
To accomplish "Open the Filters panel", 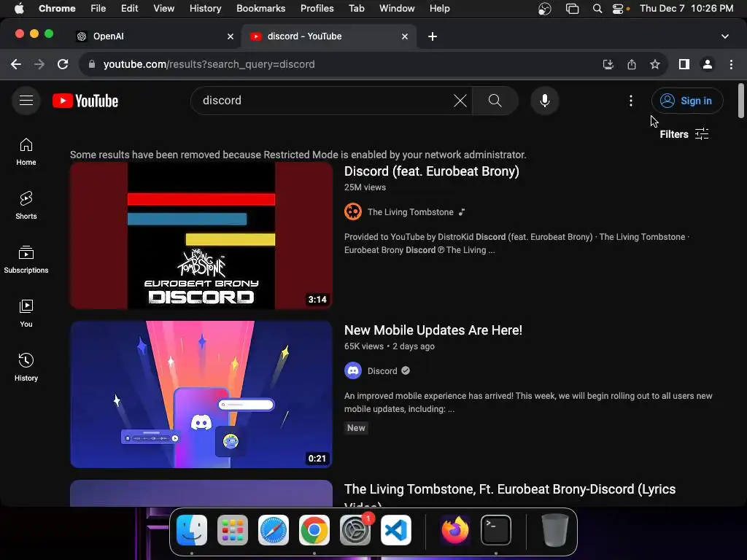I will click(684, 134).
